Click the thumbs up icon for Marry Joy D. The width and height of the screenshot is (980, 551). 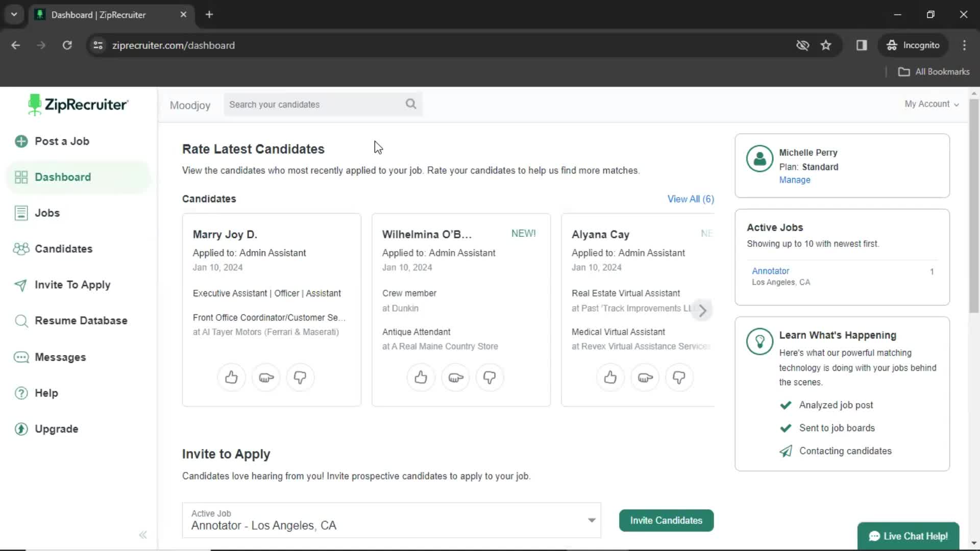point(232,378)
